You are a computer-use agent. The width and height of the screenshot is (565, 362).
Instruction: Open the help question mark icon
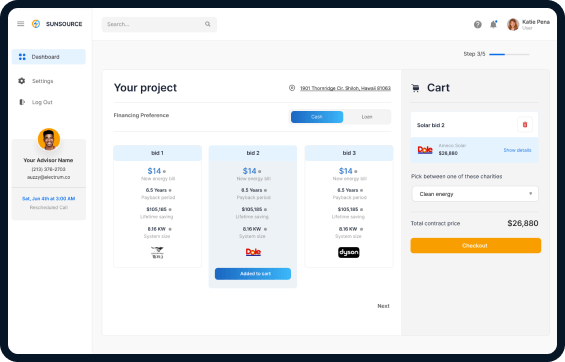[477, 24]
